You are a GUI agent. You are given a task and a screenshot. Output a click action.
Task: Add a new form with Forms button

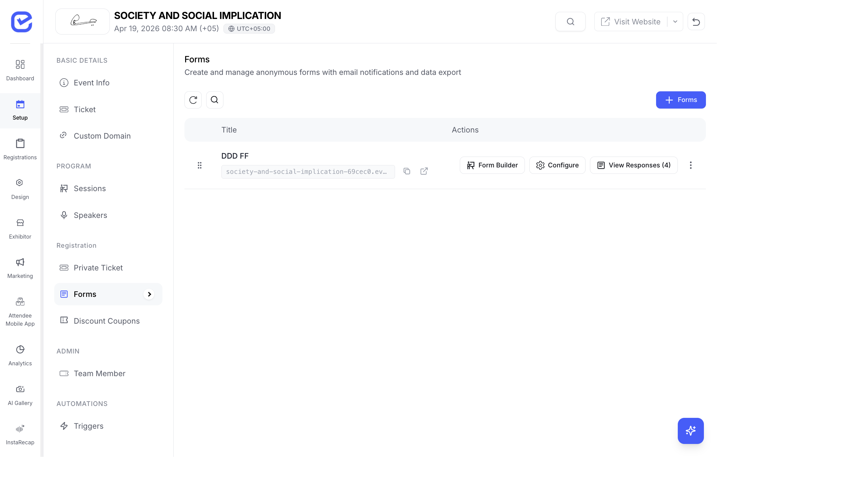click(681, 100)
